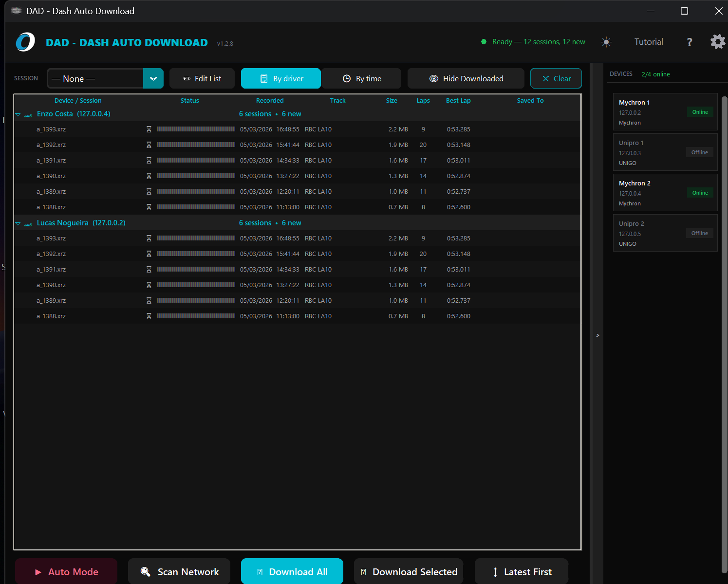Switch to By driver view
Image resolution: width=728 pixels, height=584 pixels.
click(281, 78)
